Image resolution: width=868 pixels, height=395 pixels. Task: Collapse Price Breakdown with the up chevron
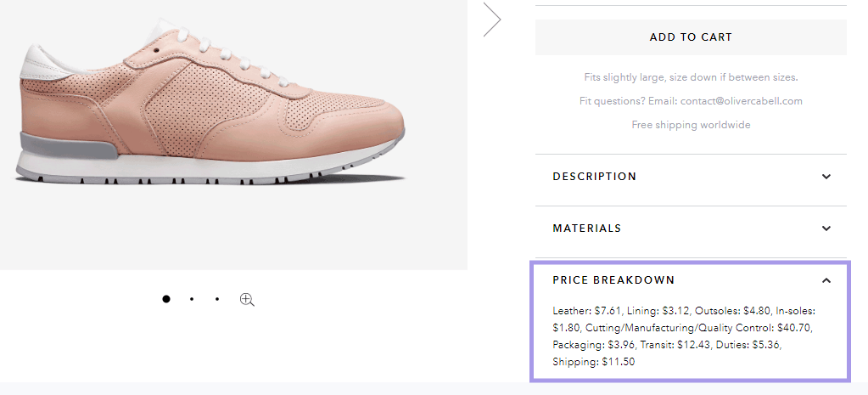pyautogui.click(x=826, y=280)
